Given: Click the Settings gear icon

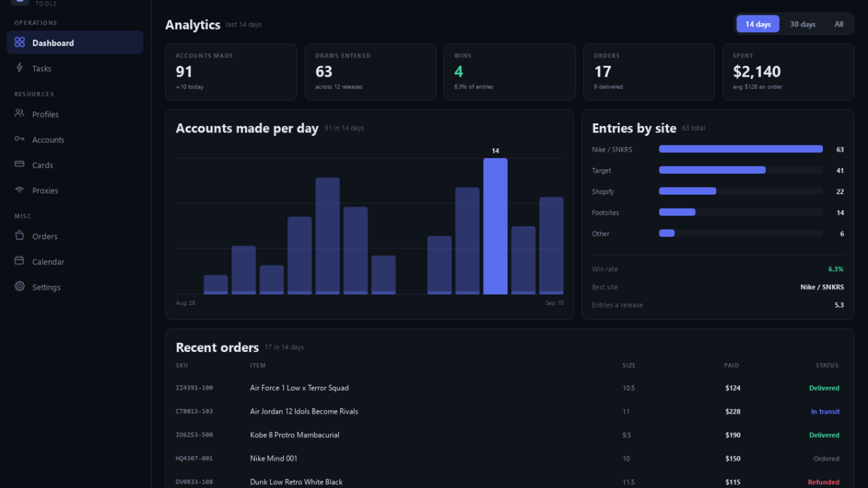Looking at the screenshot, I should [x=19, y=286].
